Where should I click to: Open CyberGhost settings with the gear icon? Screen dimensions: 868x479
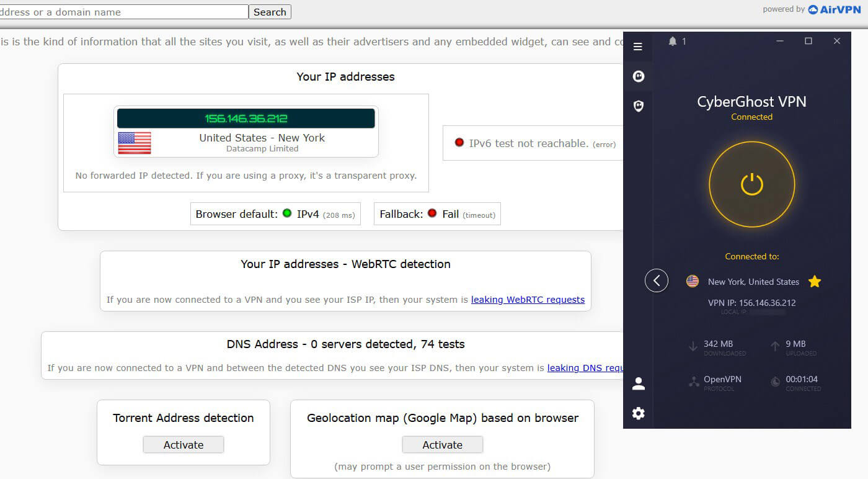tap(638, 413)
